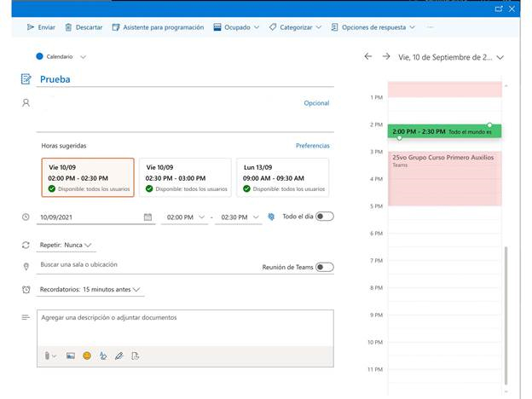
Task: Select the Lun 13/09 suggested time
Action: click(x=281, y=177)
